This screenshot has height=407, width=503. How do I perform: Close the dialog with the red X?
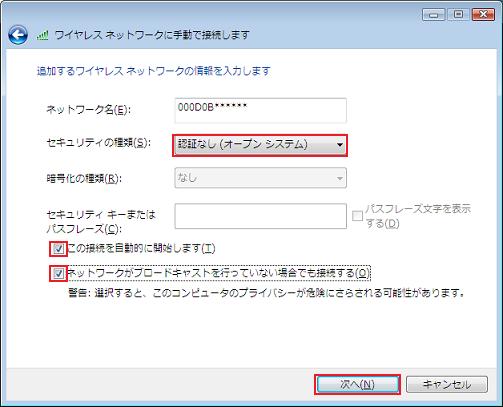483,15
